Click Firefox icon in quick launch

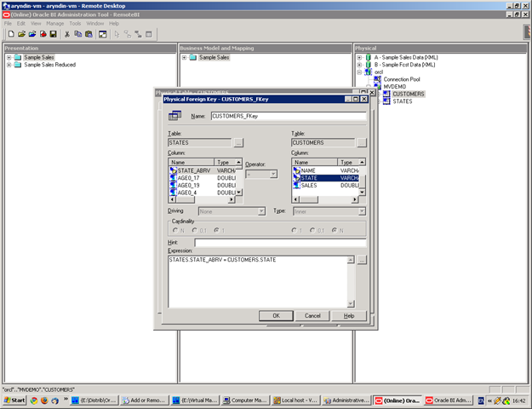(44, 400)
